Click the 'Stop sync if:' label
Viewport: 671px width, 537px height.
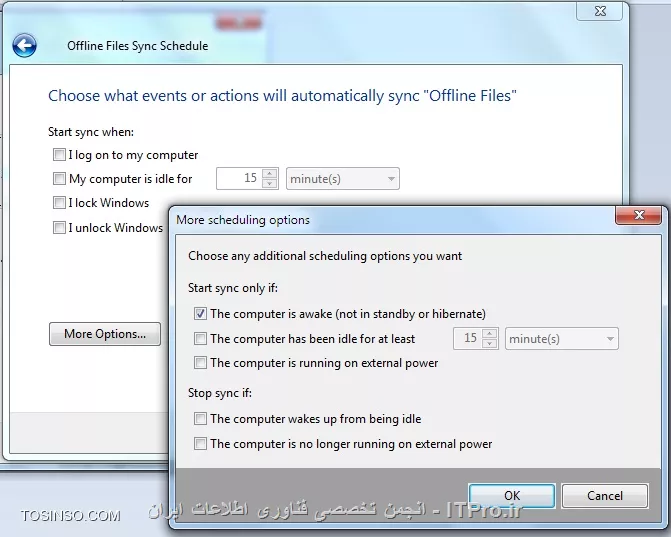(x=220, y=393)
